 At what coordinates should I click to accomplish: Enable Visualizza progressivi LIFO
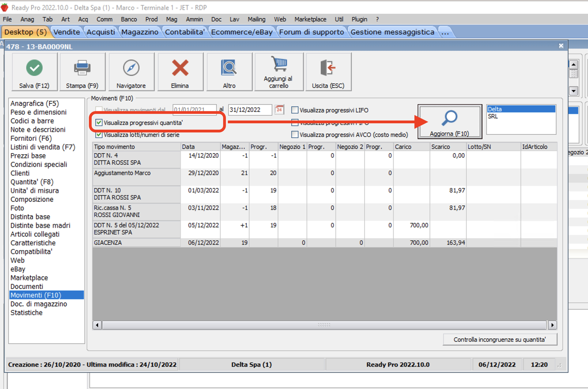(295, 110)
